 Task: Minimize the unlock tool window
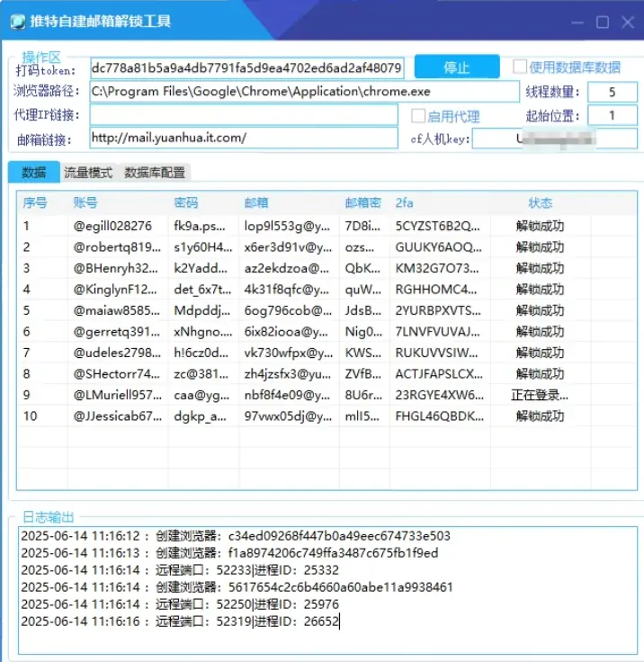coord(577,22)
